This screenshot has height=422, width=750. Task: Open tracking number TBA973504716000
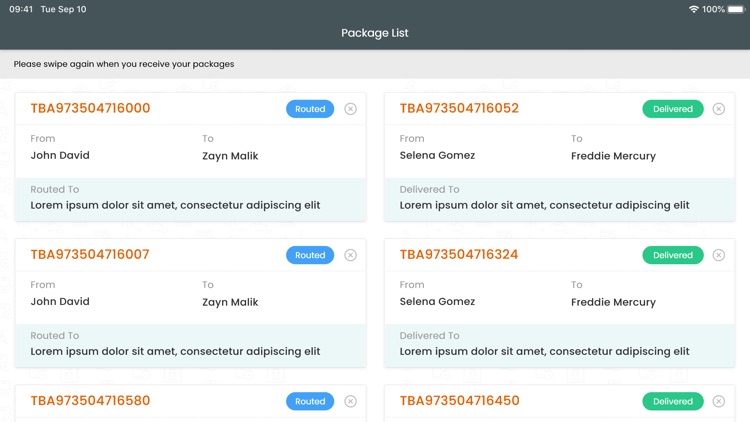point(90,109)
